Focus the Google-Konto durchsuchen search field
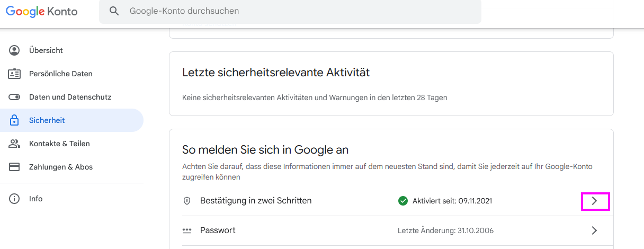Screen dimensions: 644x249 (290, 11)
